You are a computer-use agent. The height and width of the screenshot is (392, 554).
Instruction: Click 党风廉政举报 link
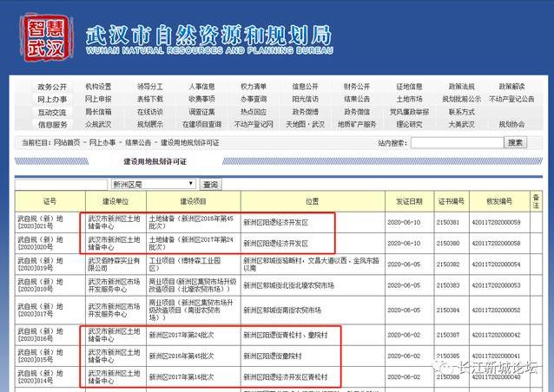click(x=409, y=112)
